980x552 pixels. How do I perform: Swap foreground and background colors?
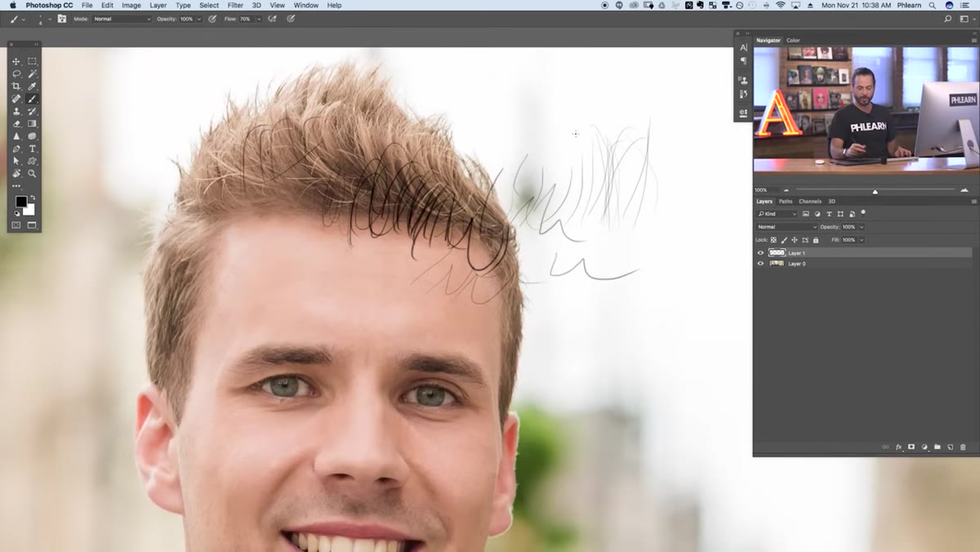pos(33,198)
